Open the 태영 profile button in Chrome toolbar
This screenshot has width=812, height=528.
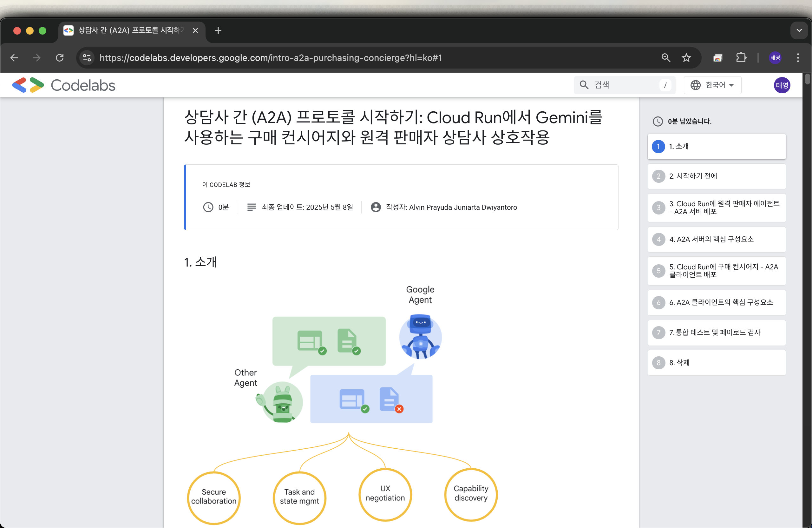775,58
